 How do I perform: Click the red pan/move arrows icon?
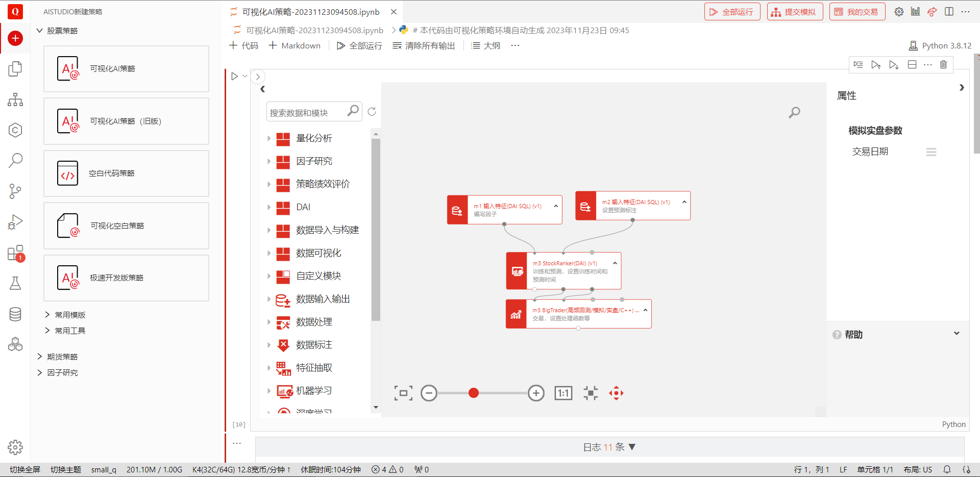pyautogui.click(x=616, y=393)
